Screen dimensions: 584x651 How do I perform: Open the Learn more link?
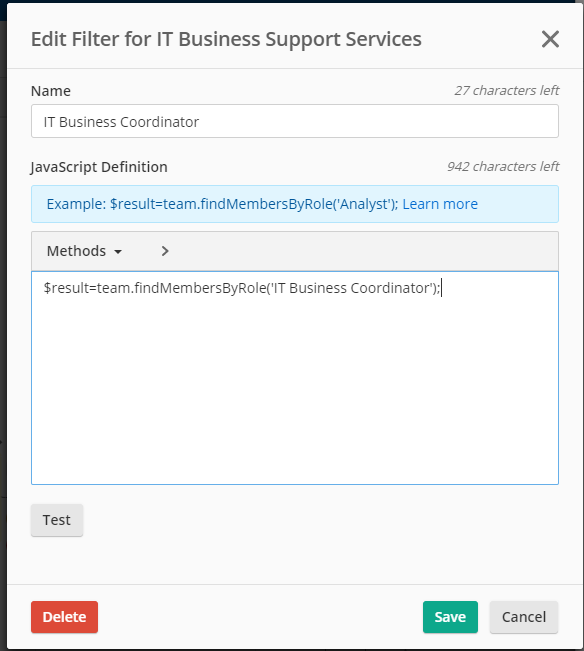click(x=440, y=204)
